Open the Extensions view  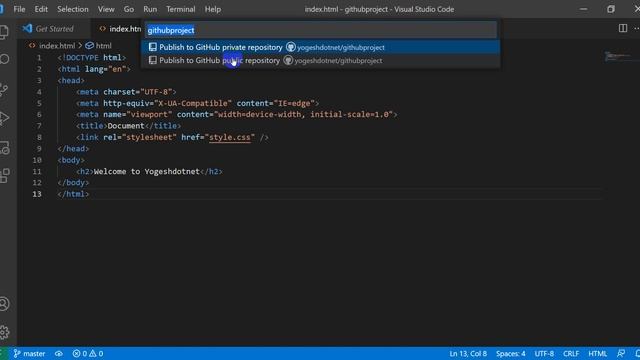[4, 176]
